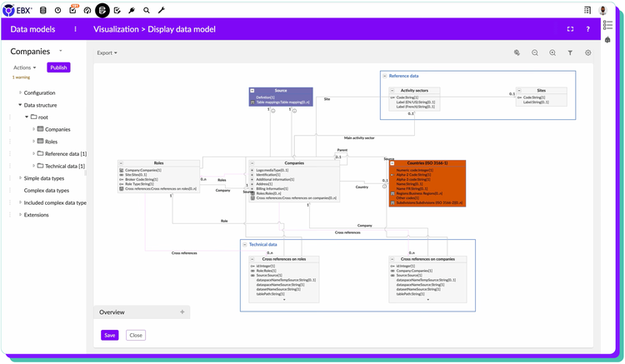Screen dimensions: 625x364
Task: Click the fit-to-view zoom icon in diagram toolbar
Action: tap(517, 52)
